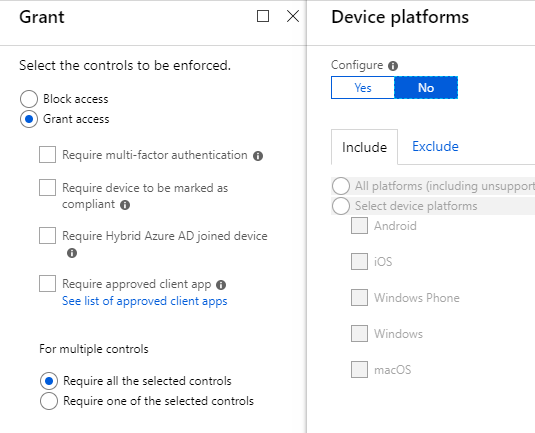Check Require Hybrid Azure AD joined device
This screenshot has width=535, height=433.
47,235
